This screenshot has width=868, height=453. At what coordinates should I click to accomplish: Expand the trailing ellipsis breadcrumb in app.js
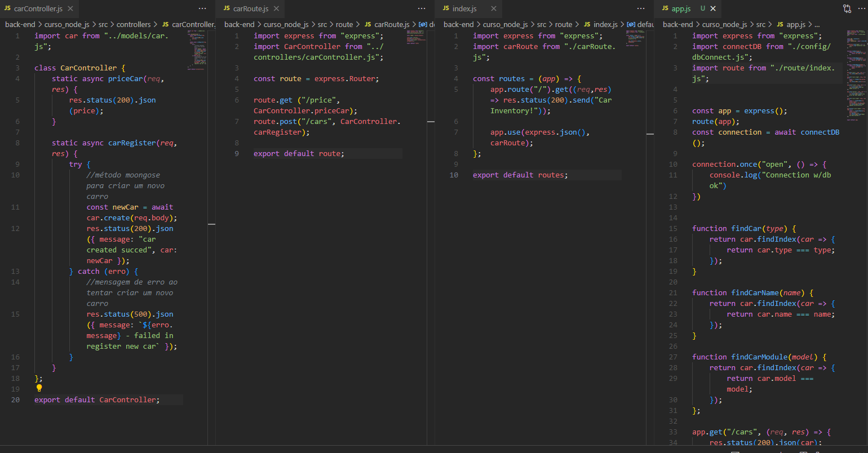click(817, 24)
